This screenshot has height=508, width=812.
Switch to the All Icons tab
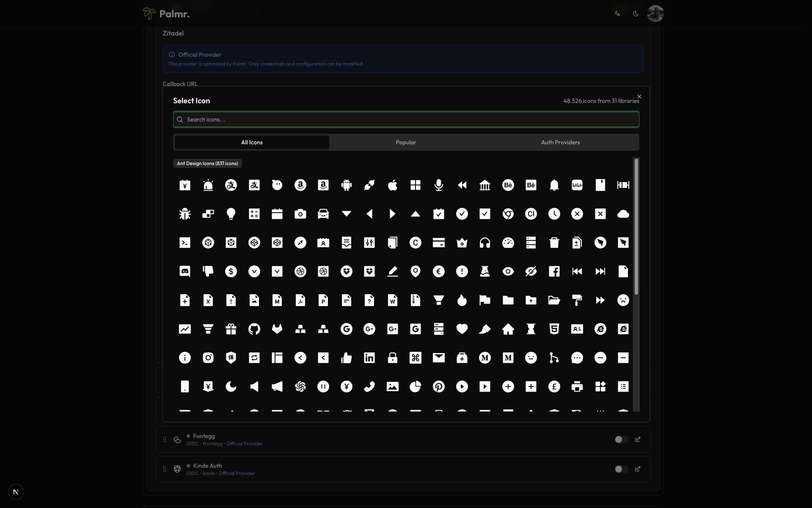(x=252, y=142)
